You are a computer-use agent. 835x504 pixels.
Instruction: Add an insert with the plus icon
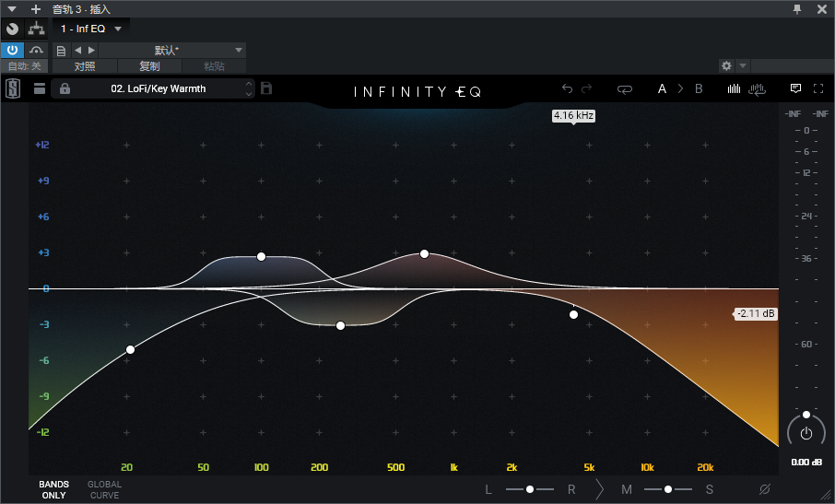coord(36,9)
